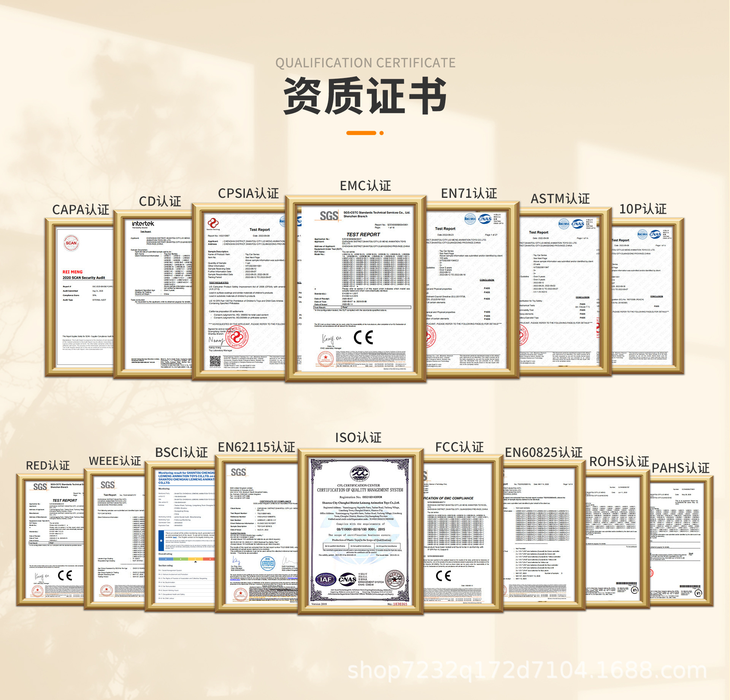Click the CNAS logo on EN71 certificate
730x700 pixels.
[x=484, y=219]
